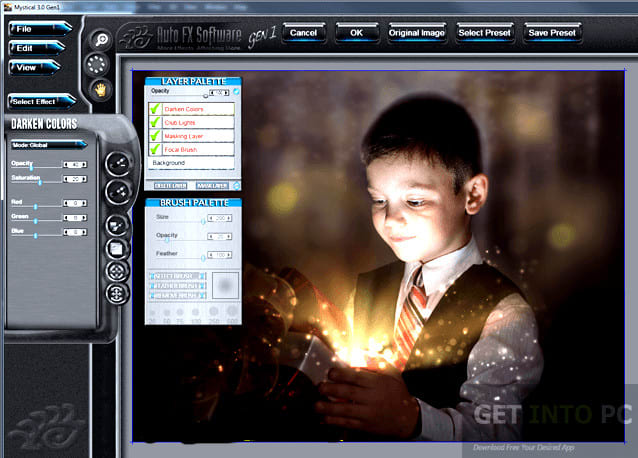Click the brush-on masking icon
Viewport: 638px width, 458px height.
coord(117,225)
